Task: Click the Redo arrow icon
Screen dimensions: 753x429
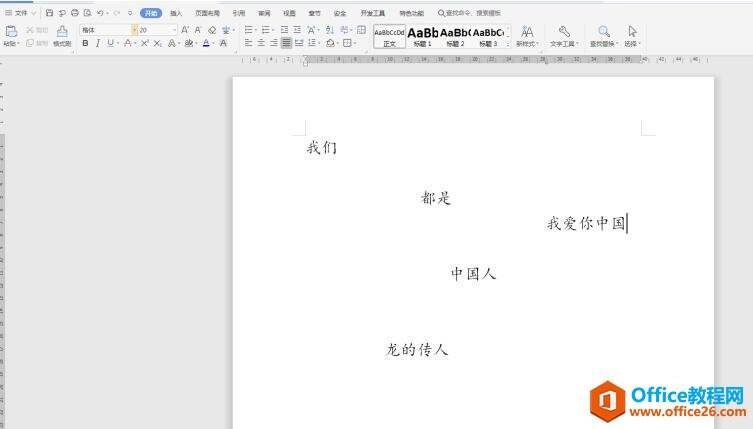Action: tap(116, 13)
